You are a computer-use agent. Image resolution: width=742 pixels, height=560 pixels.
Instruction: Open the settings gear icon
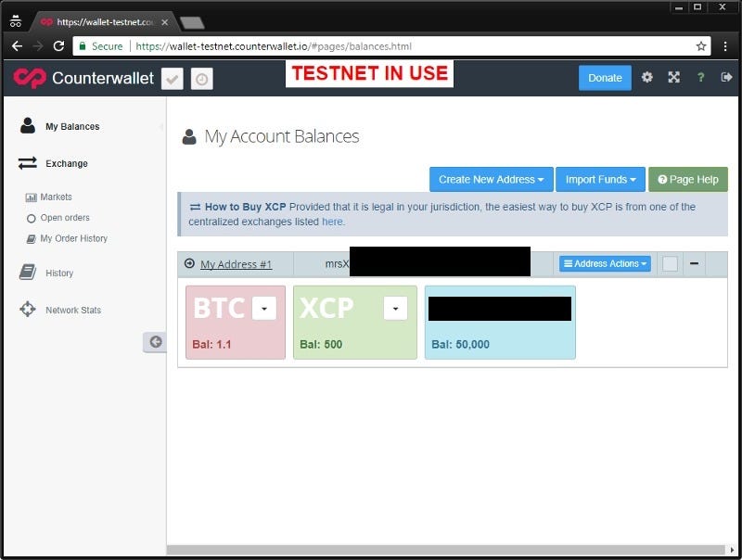point(646,77)
